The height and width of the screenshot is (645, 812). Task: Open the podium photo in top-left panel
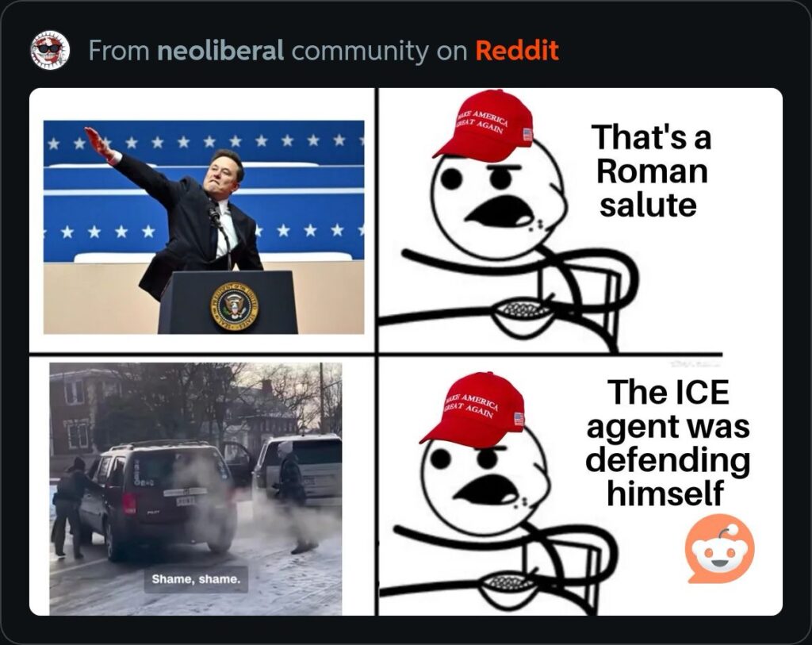pyautogui.click(x=204, y=227)
